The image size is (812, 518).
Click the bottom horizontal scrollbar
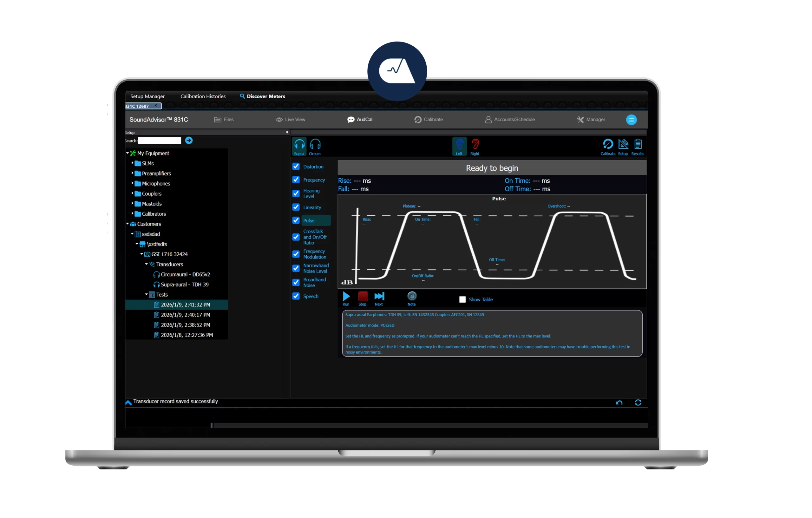click(x=431, y=426)
